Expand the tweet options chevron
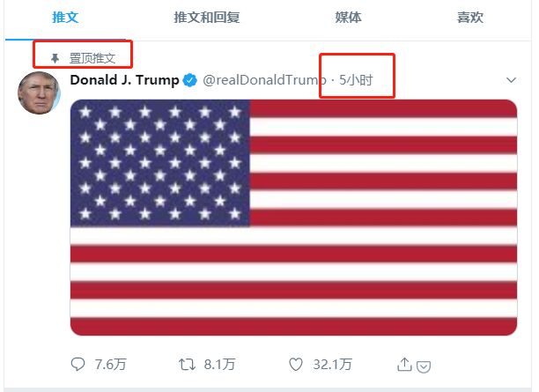 point(511,80)
